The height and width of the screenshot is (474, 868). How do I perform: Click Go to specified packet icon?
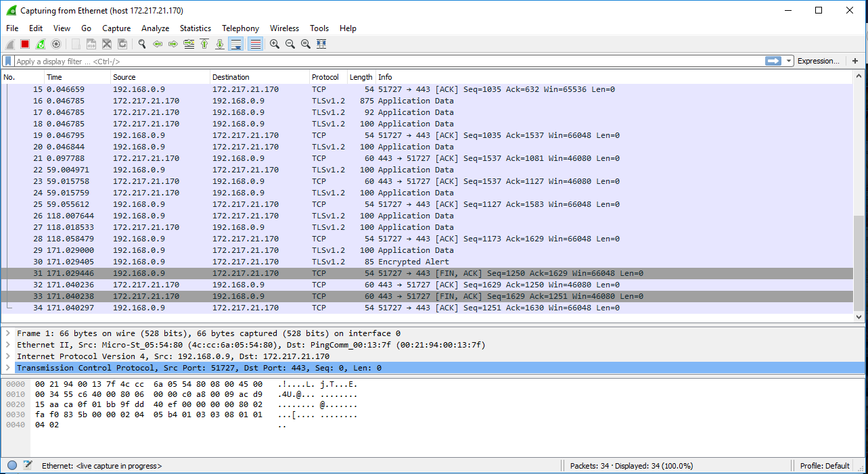[x=189, y=44]
